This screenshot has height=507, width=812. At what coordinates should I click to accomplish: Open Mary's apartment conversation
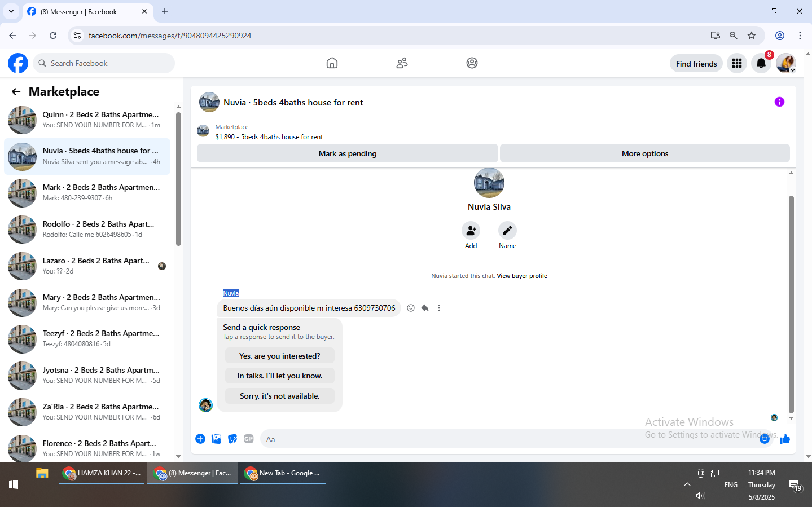click(x=87, y=303)
